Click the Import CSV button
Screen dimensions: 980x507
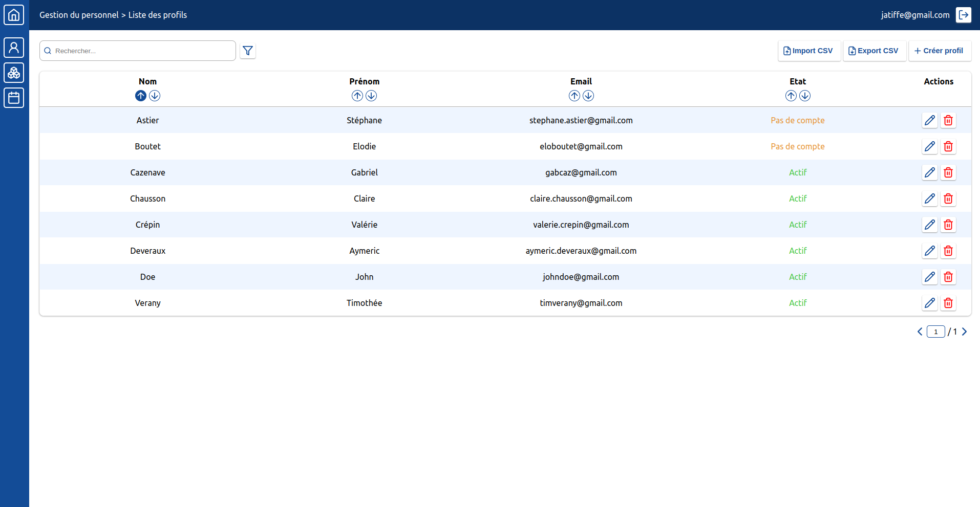tap(808, 51)
